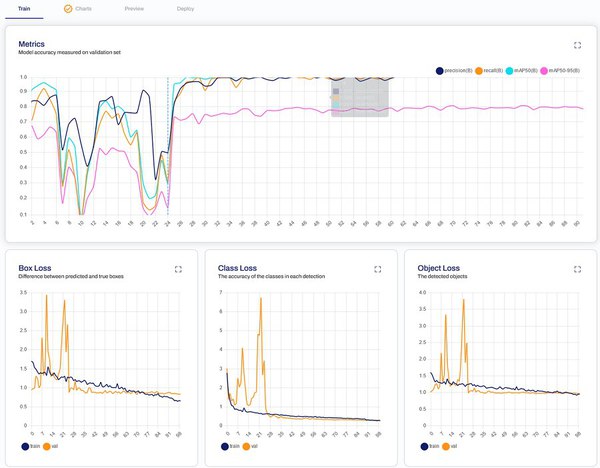This screenshot has width=600, height=468.
Task: Hide train series in Class Loss chart
Action: pyautogui.click(x=229, y=447)
